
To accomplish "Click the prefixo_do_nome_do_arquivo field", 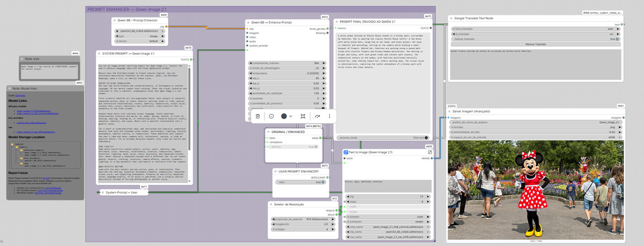I will coord(535,122).
